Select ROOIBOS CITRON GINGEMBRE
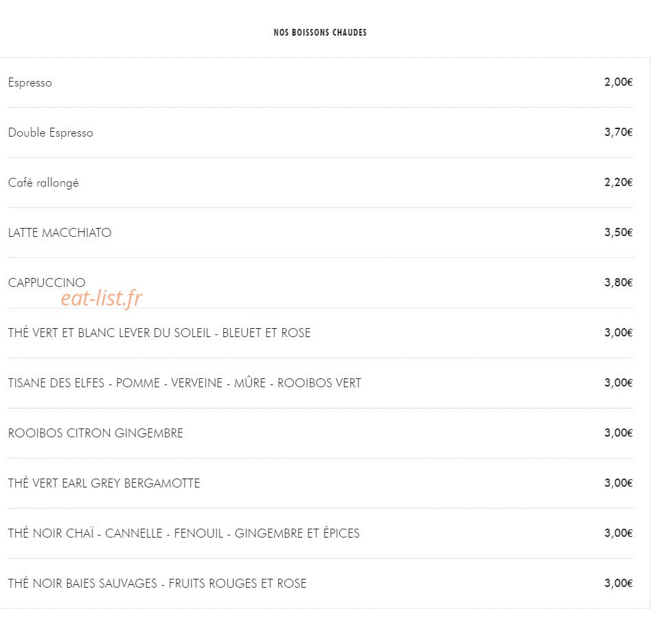The image size is (660, 644). [x=95, y=433]
